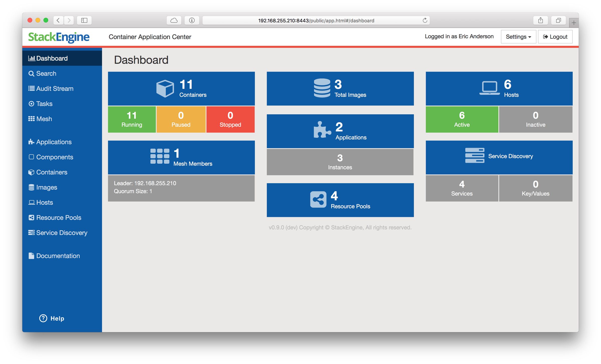This screenshot has height=364, width=601.
Task: Open the Dashboard via its bar chart icon
Action: click(x=32, y=58)
